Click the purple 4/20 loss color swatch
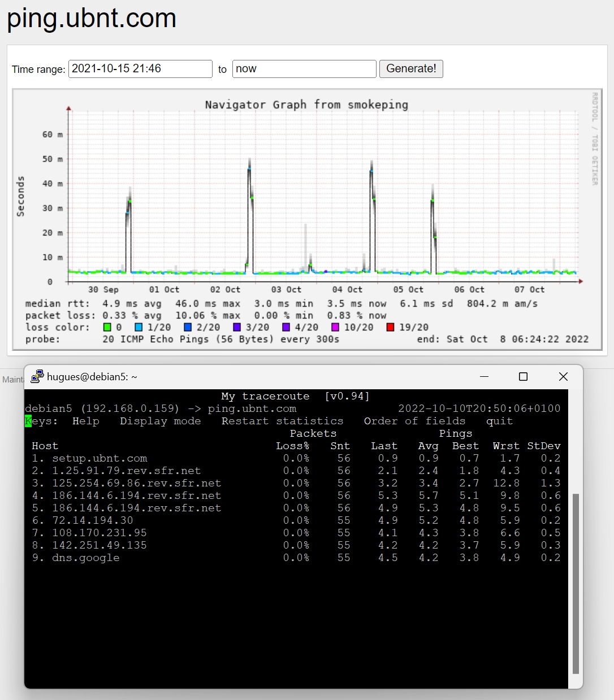This screenshot has height=700, width=614. (x=286, y=327)
